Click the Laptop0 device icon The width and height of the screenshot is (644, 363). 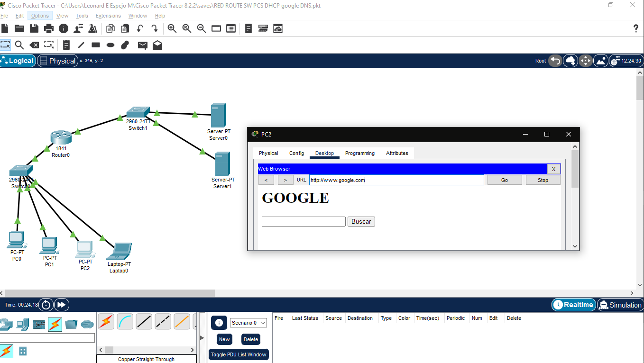[x=119, y=251]
